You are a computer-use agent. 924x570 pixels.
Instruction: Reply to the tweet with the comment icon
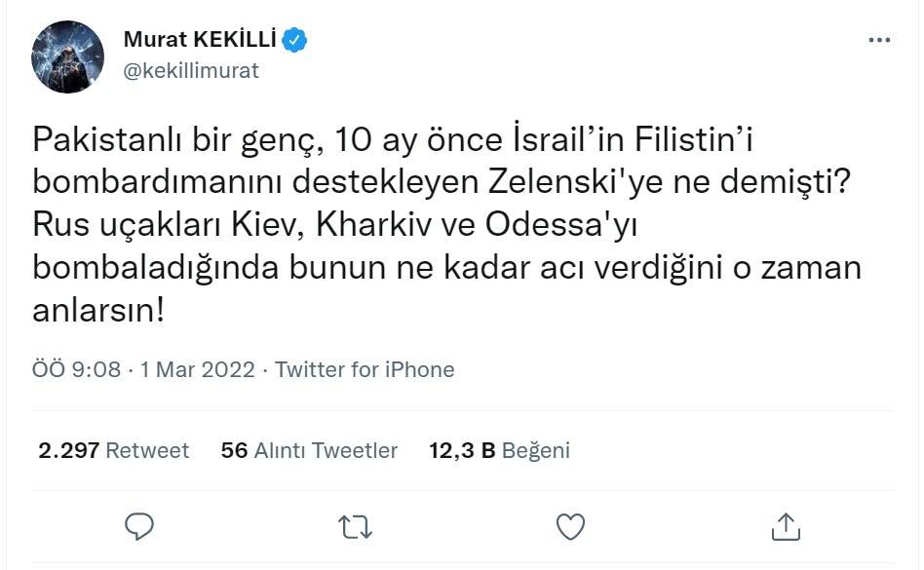click(x=140, y=527)
